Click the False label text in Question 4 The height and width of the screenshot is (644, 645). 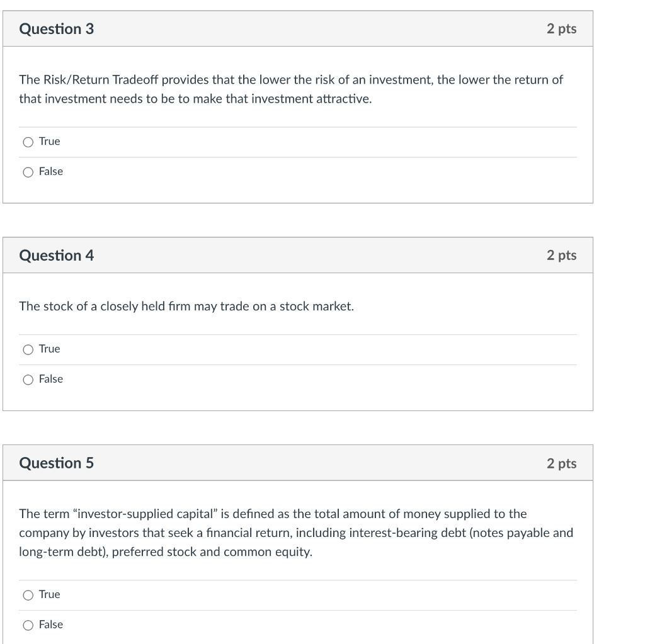tap(52, 379)
